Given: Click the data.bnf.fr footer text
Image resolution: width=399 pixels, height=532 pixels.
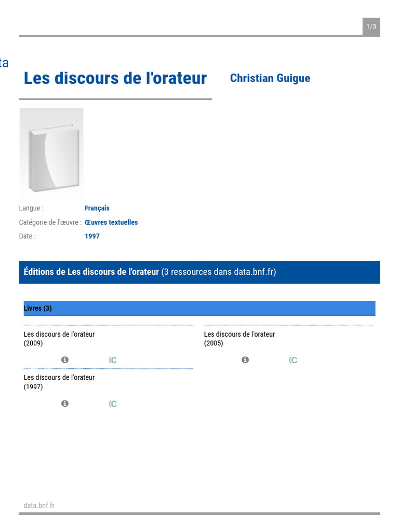Looking at the screenshot, I should pos(39,506).
